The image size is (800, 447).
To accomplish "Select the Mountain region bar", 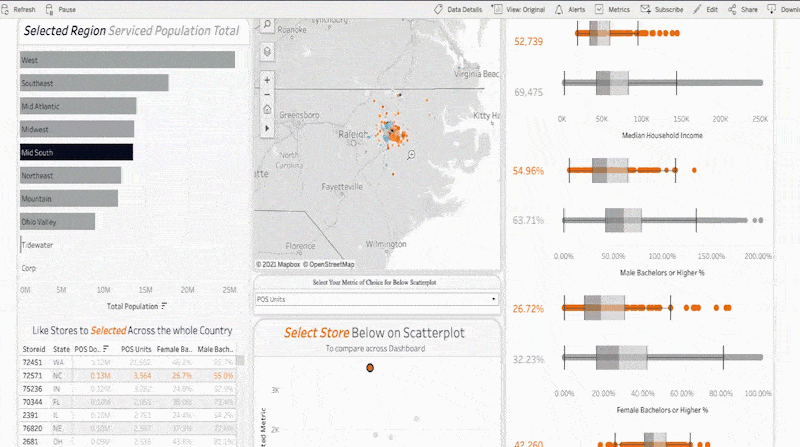I will click(69, 198).
